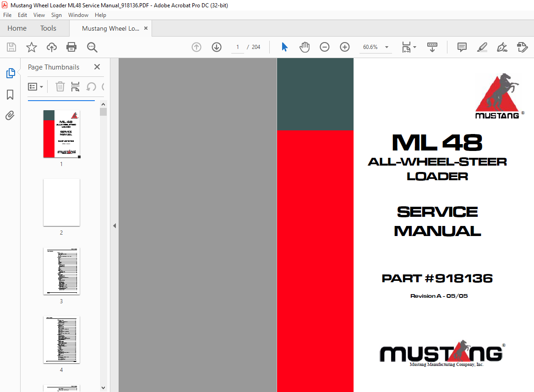Close the Page Thumbnails panel
This screenshot has width=534, height=392.
(97, 67)
